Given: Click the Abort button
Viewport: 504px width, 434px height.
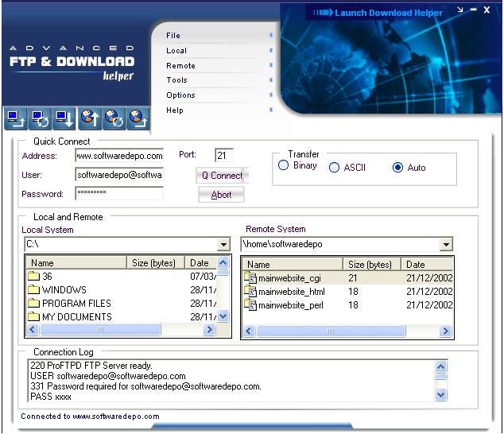Looking at the screenshot, I should (x=221, y=195).
